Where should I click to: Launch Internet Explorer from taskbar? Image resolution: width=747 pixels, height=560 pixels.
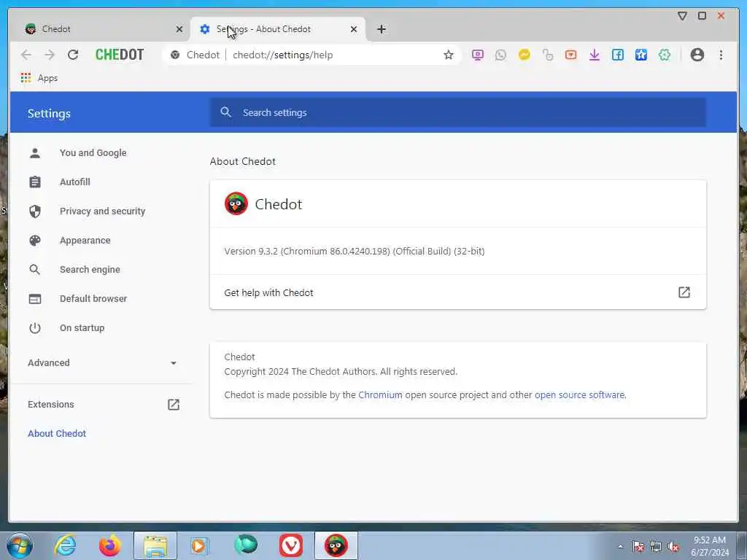(x=65, y=545)
